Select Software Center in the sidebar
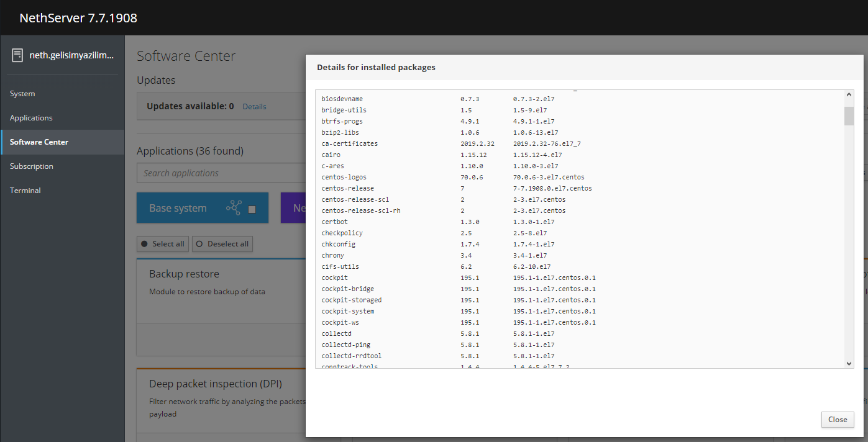 (39, 142)
